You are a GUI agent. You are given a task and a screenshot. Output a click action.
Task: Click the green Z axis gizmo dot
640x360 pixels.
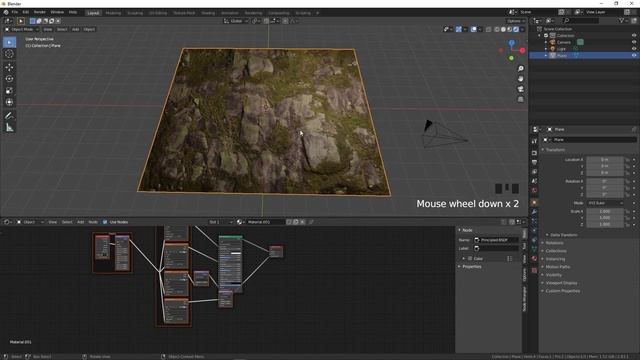[x=511, y=58]
